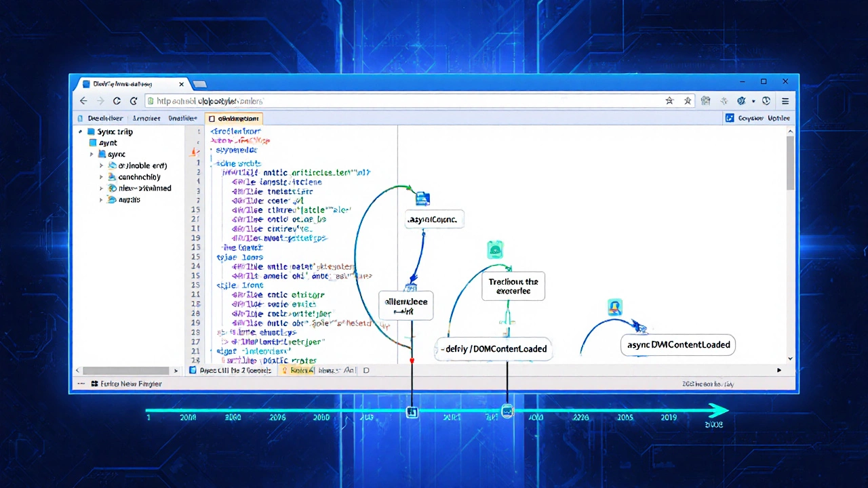Click the clock icon in browser toolbar
Image resolution: width=868 pixels, height=488 pixels.
click(766, 100)
